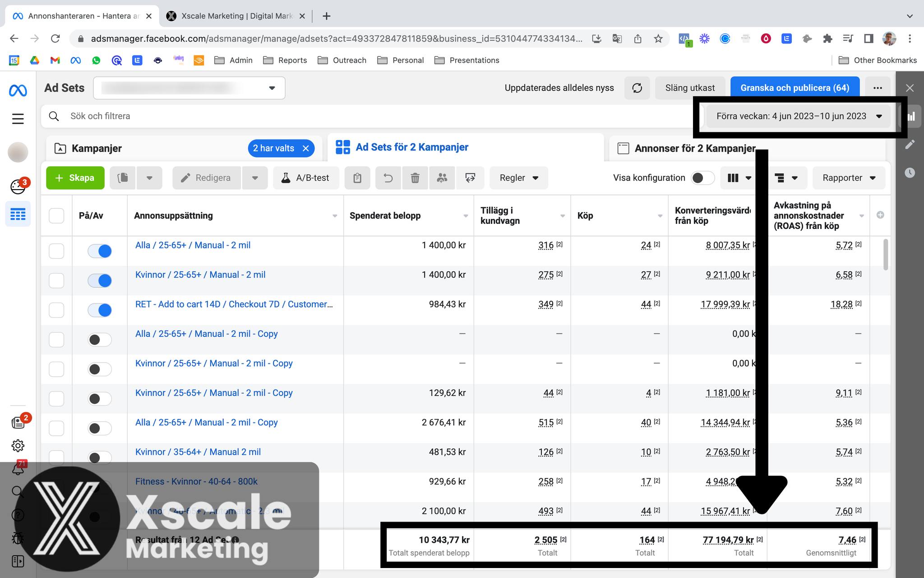The height and width of the screenshot is (578, 924).
Task: Expand the Regler dropdown
Action: click(x=519, y=178)
